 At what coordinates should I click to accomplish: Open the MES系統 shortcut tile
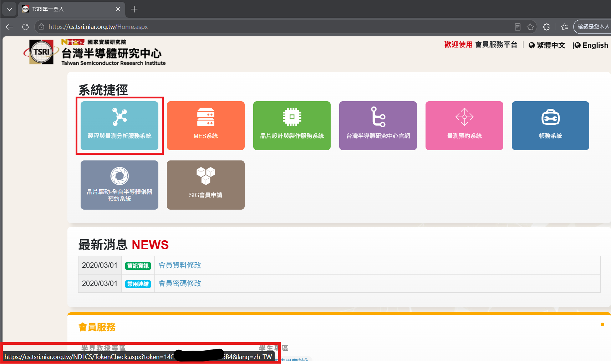pos(206,125)
